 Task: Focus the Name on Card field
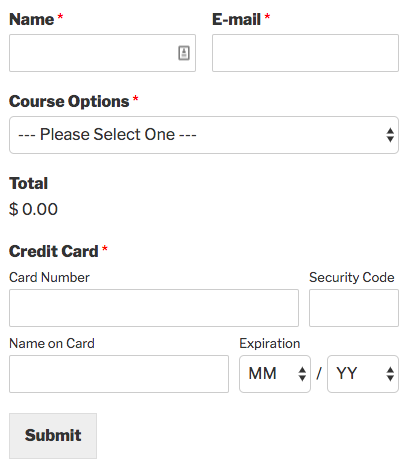119,374
